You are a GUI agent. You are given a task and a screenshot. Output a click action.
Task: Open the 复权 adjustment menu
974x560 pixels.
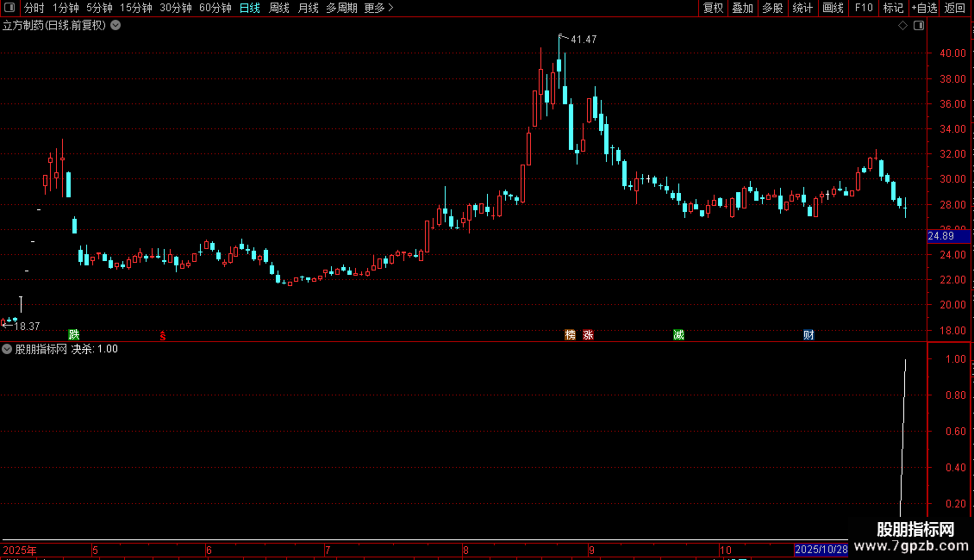[713, 8]
